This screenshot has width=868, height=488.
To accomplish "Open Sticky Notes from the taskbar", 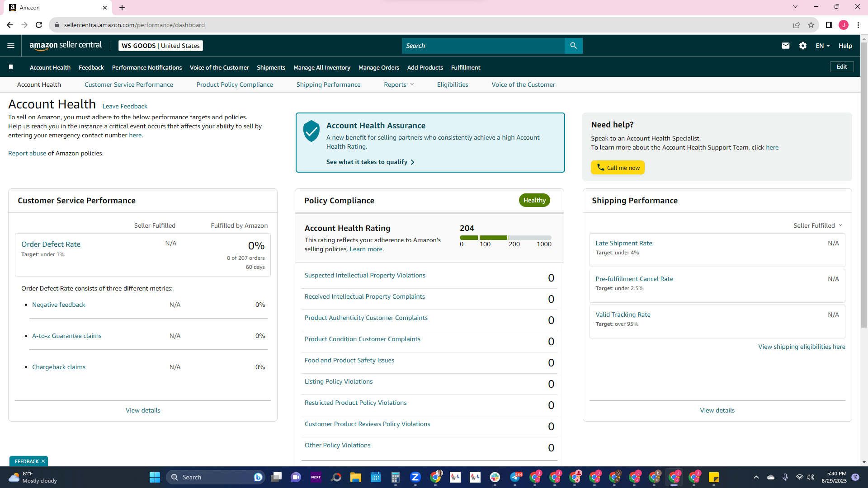I will 714,477.
